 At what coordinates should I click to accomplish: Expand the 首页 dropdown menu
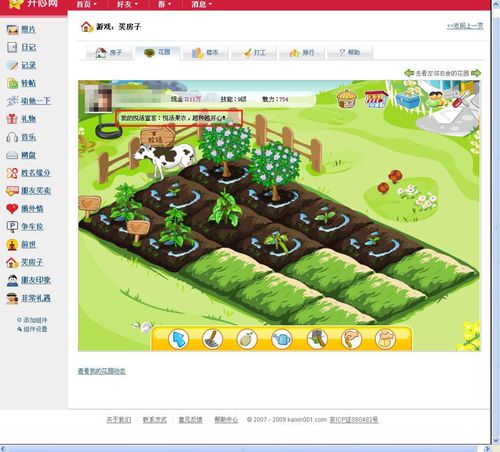point(86,4)
